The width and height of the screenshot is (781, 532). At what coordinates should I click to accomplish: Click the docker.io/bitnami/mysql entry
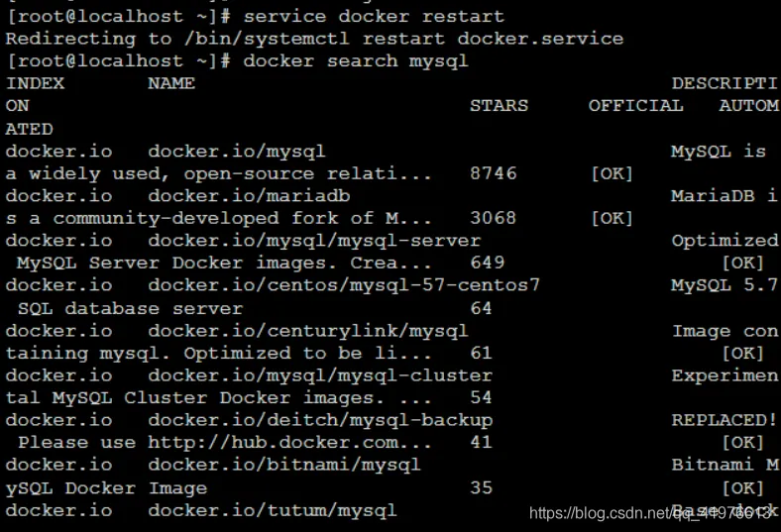[x=284, y=466]
